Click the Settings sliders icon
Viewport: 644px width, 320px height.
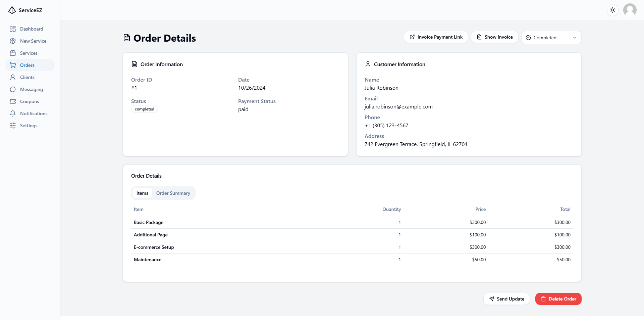[13, 126]
